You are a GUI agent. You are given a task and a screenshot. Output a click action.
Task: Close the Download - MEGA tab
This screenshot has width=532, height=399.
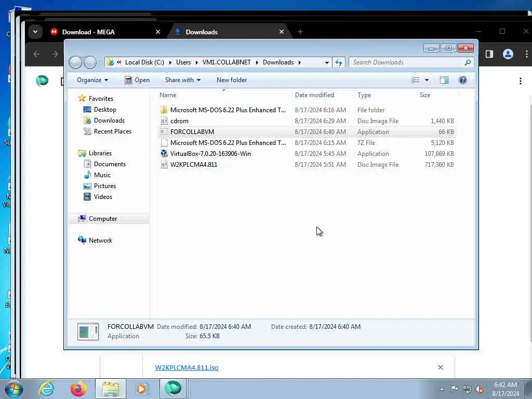click(x=158, y=32)
